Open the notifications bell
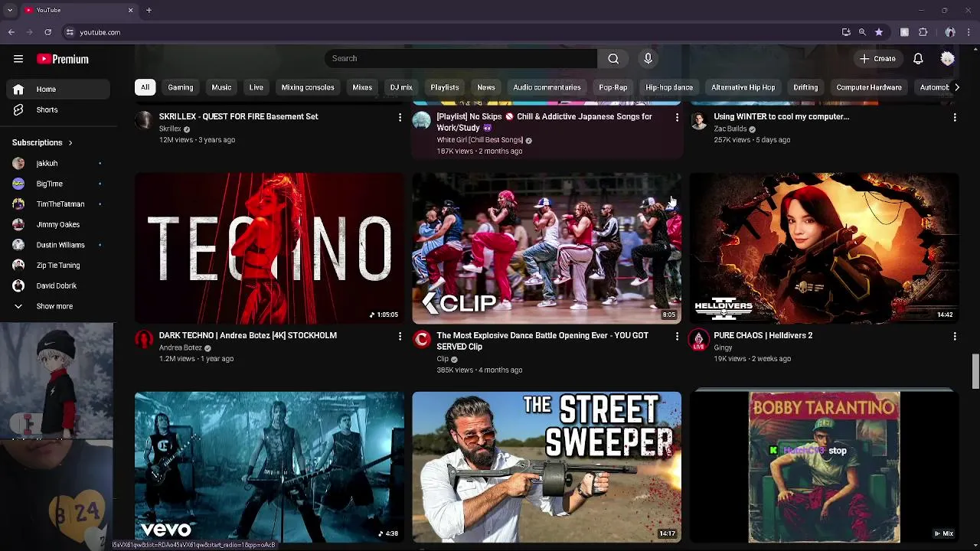Image resolution: width=980 pixels, height=551 pixels. (x=918, y=58)
